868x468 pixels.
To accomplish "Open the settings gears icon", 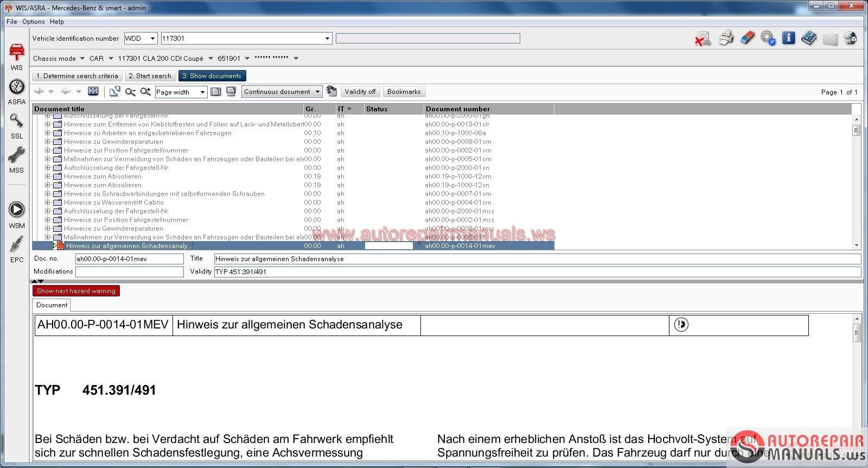I will [768, 38].
